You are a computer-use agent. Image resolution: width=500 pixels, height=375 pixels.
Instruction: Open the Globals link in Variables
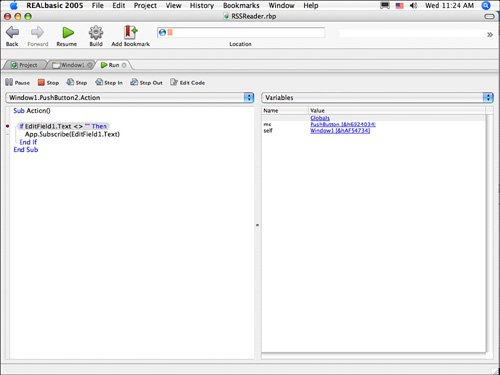[320, 118]
